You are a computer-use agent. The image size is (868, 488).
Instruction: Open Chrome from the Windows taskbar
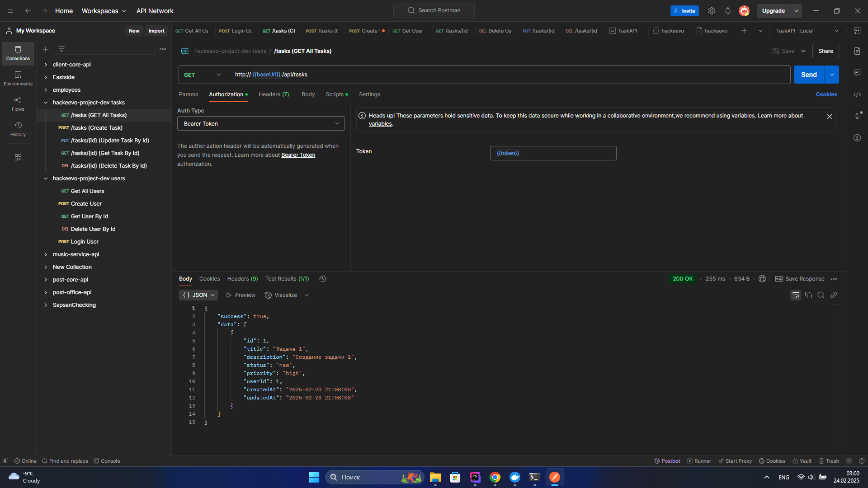point(495,477)
